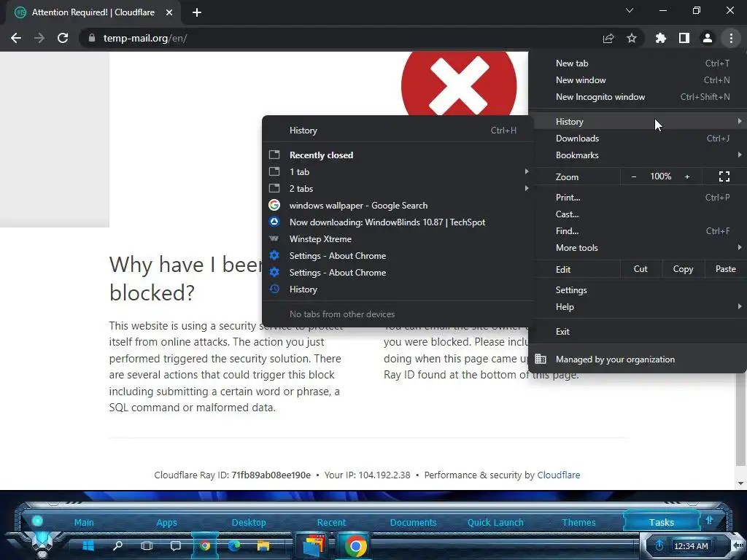
Task: Click the 12:34 AM clock
Action: (x=691, y=546)
